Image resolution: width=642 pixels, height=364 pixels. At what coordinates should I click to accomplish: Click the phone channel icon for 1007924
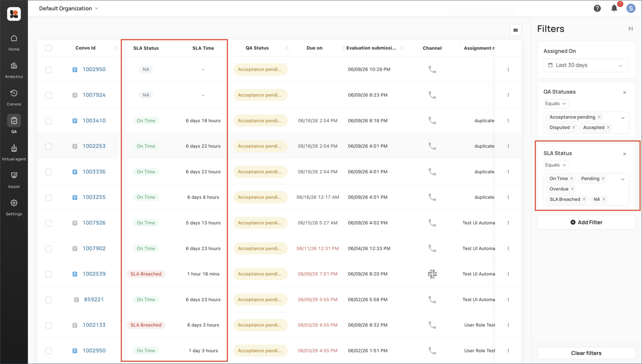pos(432,95)
